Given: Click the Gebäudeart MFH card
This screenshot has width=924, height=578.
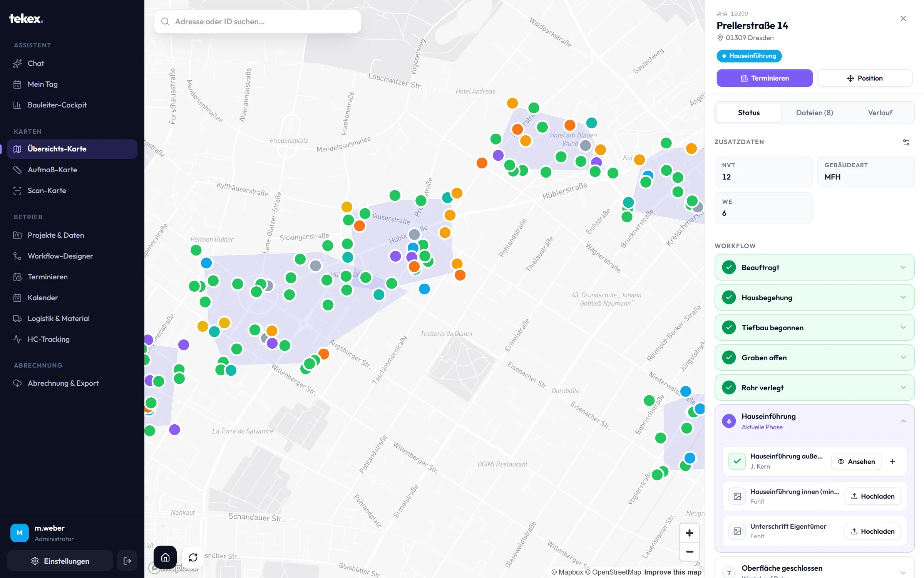Looking at the screenshot, I should pos(866,171).
